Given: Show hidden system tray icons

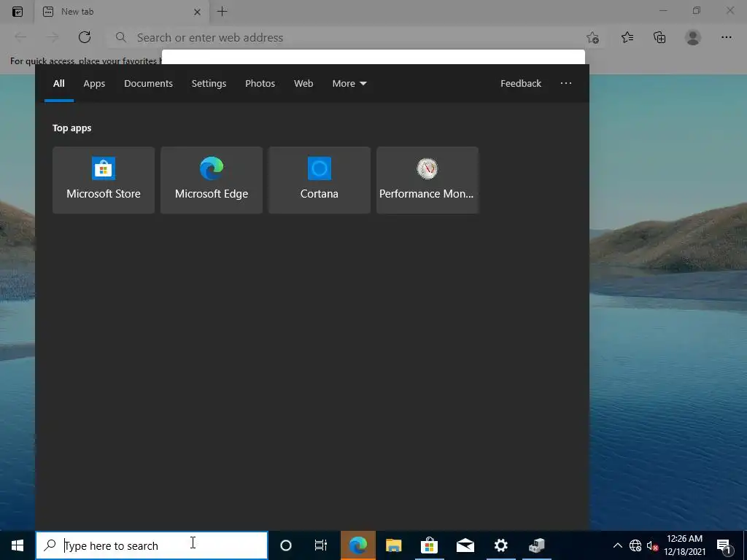Looking at the screenshot, I should [x=617, y=545].
